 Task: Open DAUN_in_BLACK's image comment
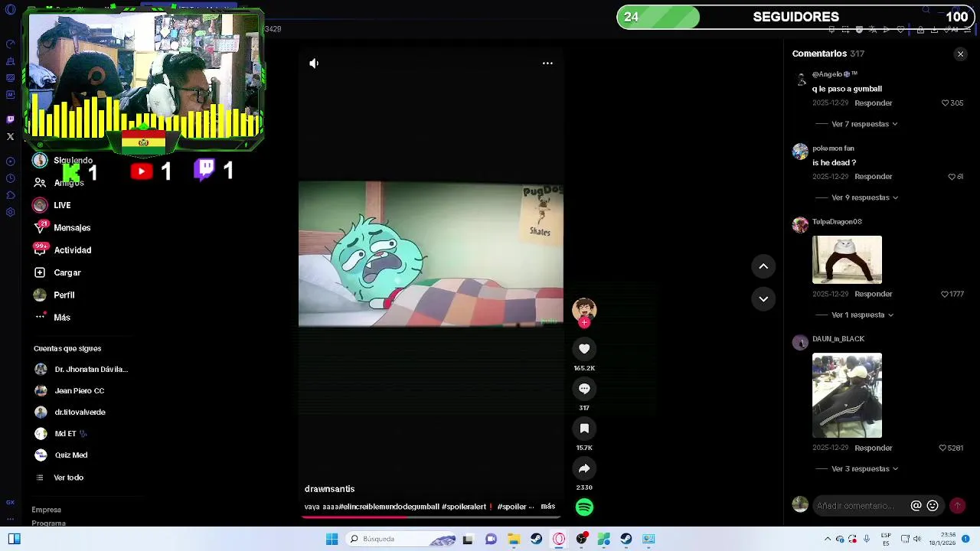(x=847, y=396)
